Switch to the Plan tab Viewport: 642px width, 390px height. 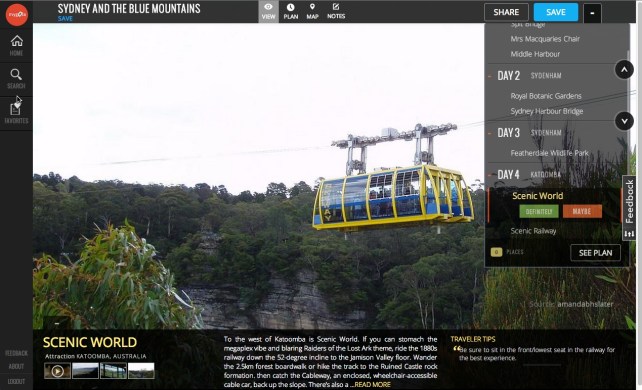tap(291, 11)
